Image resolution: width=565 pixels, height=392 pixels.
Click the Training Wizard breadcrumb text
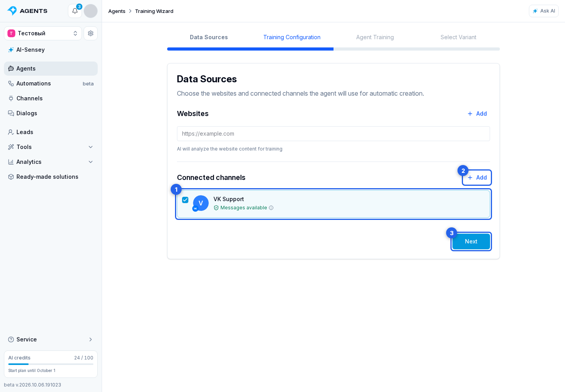point(154,11)
